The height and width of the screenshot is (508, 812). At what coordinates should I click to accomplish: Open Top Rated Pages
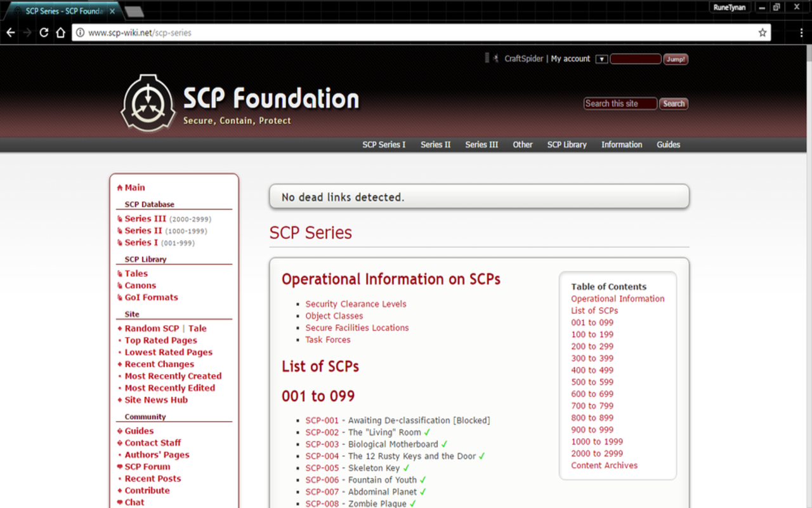[x=160, y=340]
